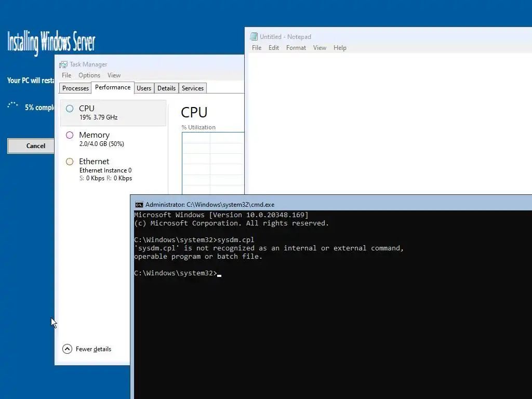The image size is (532, 399).
Task: Click the 5% complete progress text
Action: click(39, 108)
